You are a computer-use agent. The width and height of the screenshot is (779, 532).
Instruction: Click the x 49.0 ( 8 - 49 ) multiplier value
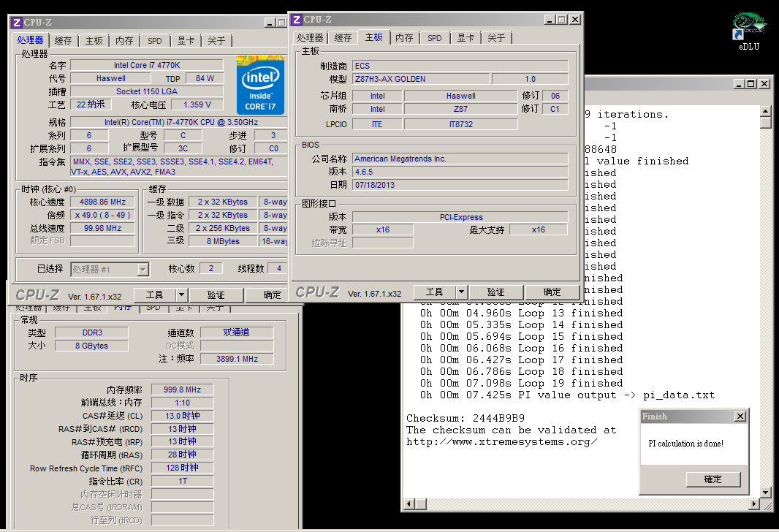coord(103,215)
